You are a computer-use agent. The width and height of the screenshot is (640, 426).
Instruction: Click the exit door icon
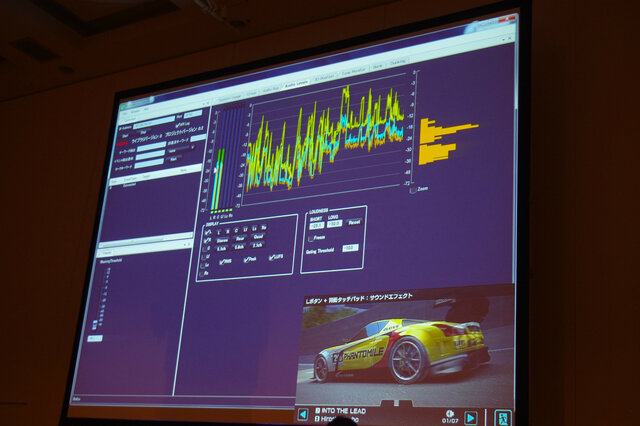point(504,417)
